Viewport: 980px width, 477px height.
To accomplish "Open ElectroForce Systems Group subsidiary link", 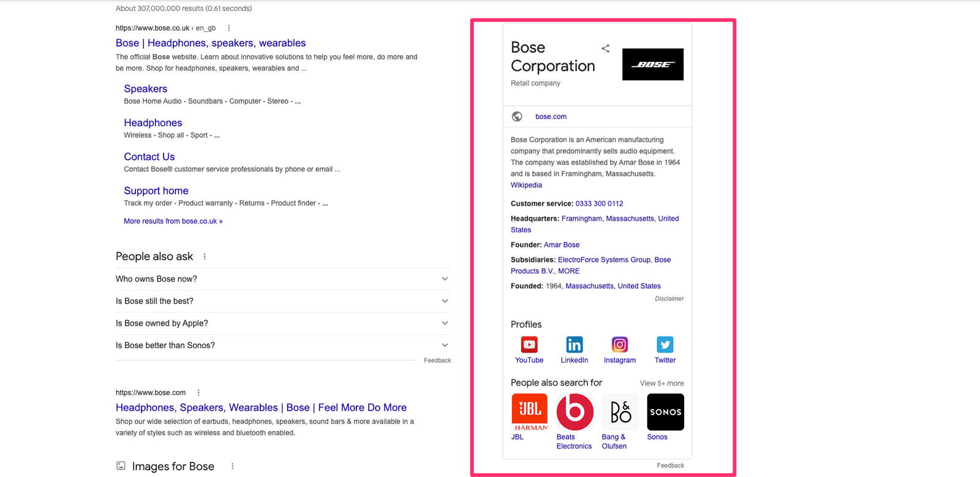I will (x=604, y=260).
